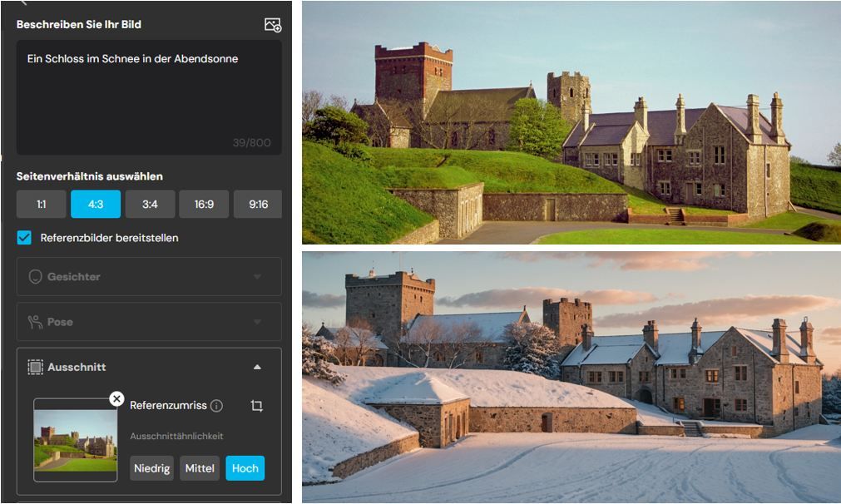Click the Referenzumriss label
Image resolution: width=841 pixels, height=504 pixels.
tap(168, 405)
